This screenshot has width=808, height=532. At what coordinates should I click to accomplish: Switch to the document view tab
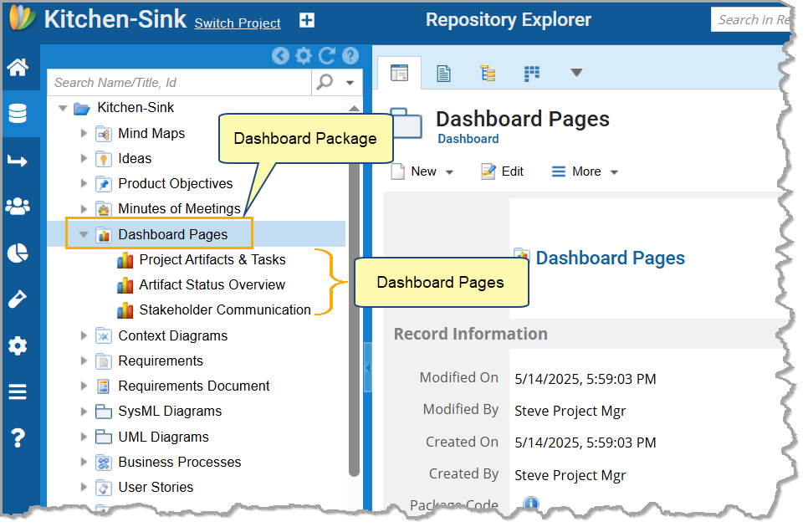[x=443, y=74]
